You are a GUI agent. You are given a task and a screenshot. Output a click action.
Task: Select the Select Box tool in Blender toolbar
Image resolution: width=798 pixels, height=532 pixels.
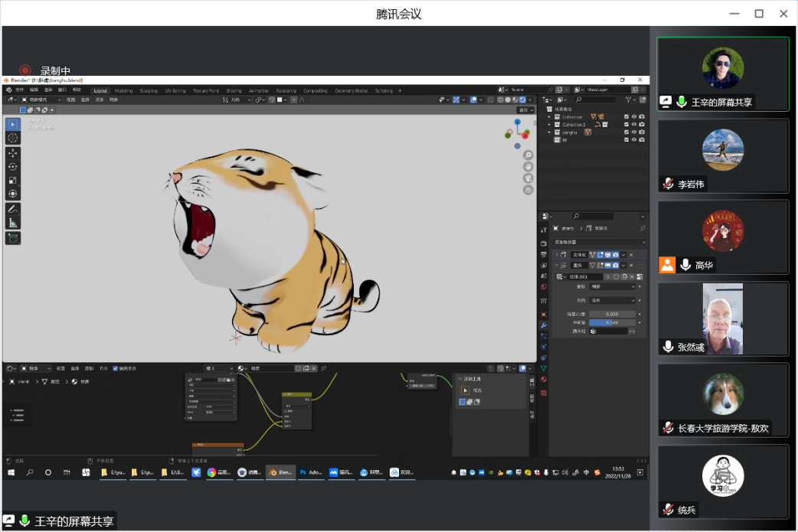(13, 124)
